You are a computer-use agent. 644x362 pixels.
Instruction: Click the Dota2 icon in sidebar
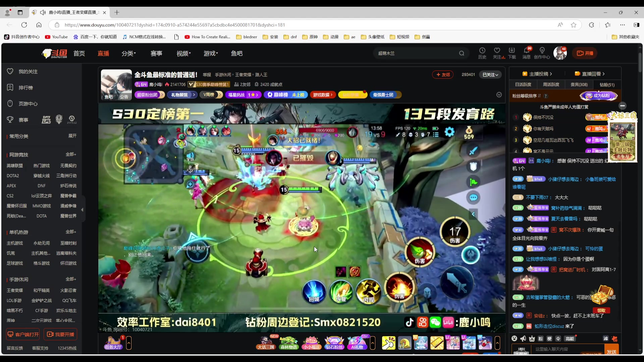point(71,119)
